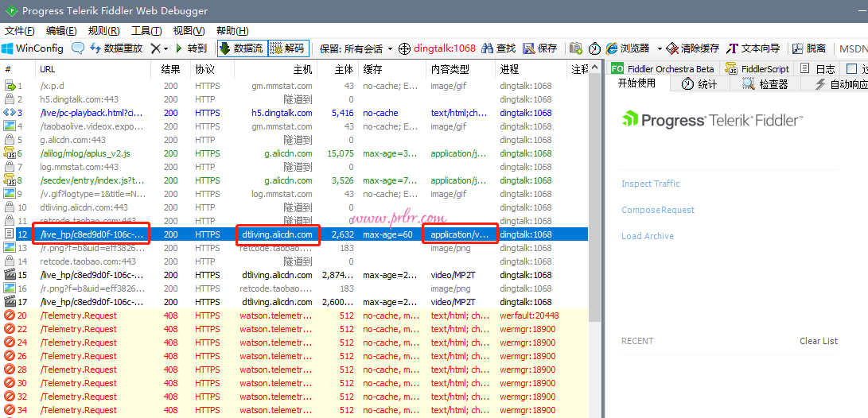Click the timer stopwatch icon in toolbar
This screenshot has width=868, height=418.
click(594, 48)
